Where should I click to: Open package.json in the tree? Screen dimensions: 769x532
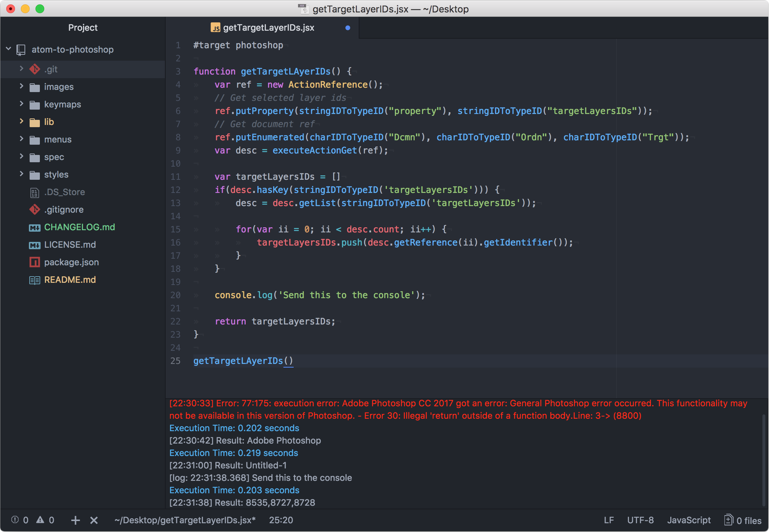click(x=71, y=262)
